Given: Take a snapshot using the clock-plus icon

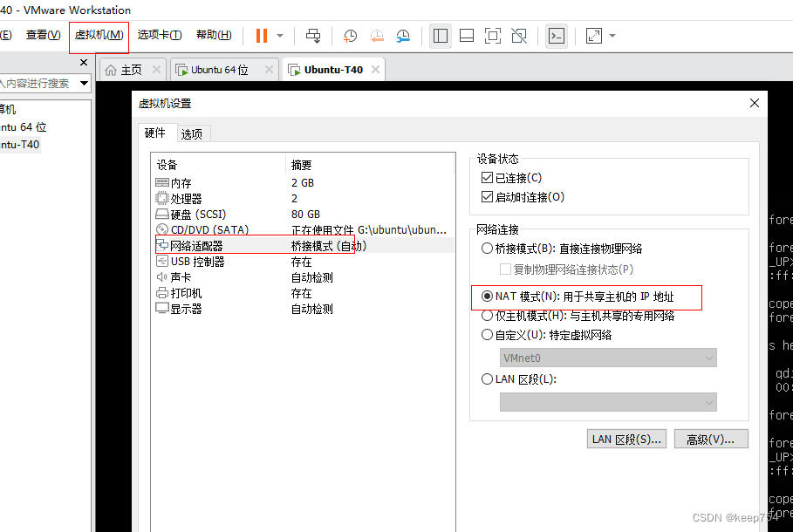Looking at the screenshot, I should pos(350,36).
